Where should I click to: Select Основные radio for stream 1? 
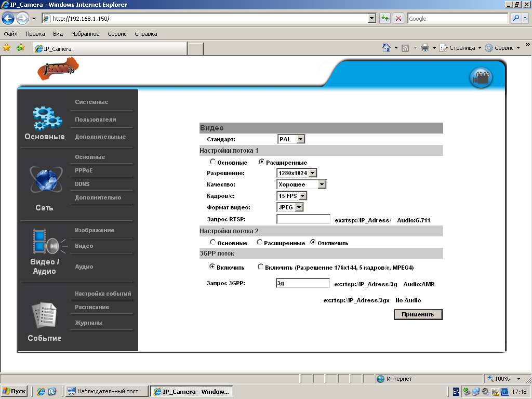[x=212, y=162]
